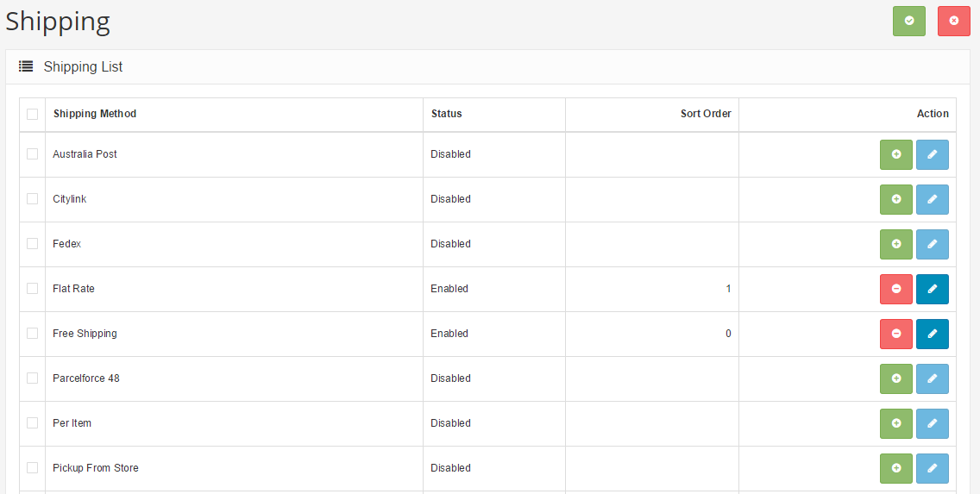Image resolution: width=980 pixels, height=494 pixels.
Task: Edit the Per Item shipping method
Action: [933, 423]
